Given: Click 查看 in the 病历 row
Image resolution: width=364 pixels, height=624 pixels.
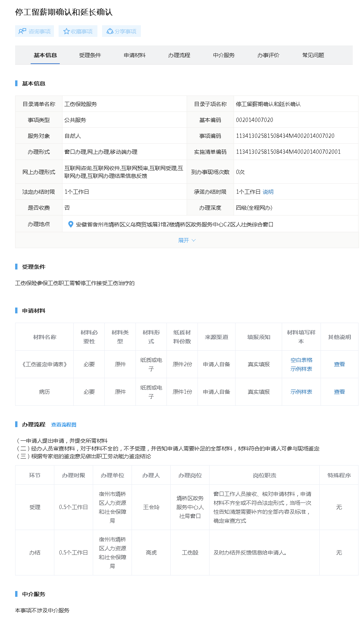Looking at the screenshot, I should point(340,392).
